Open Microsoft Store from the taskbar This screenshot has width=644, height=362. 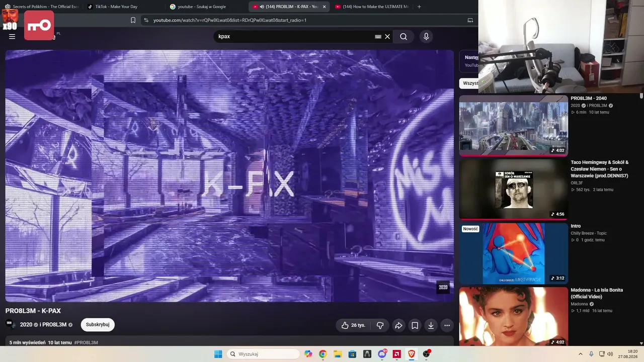click(x=352, y=354)
